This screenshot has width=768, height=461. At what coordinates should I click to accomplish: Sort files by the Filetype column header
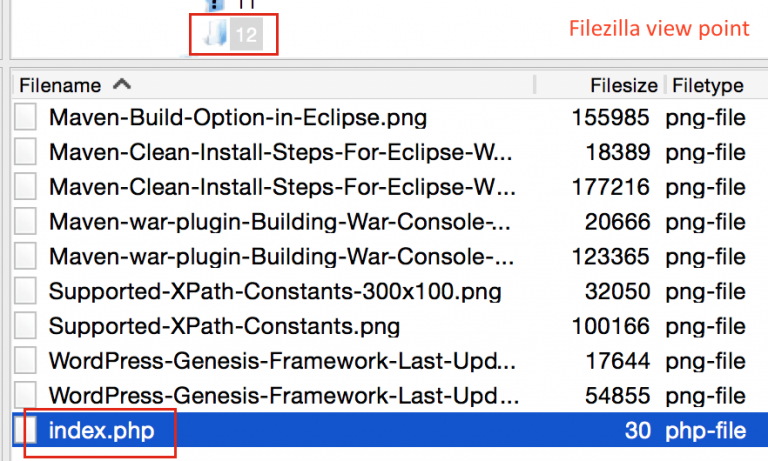coord(708,85)
